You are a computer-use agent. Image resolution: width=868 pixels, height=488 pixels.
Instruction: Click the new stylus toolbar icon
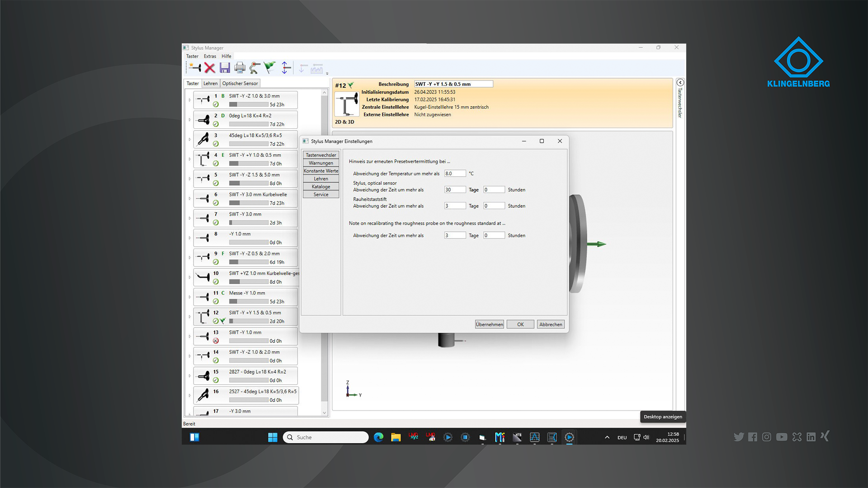point(195,68)
